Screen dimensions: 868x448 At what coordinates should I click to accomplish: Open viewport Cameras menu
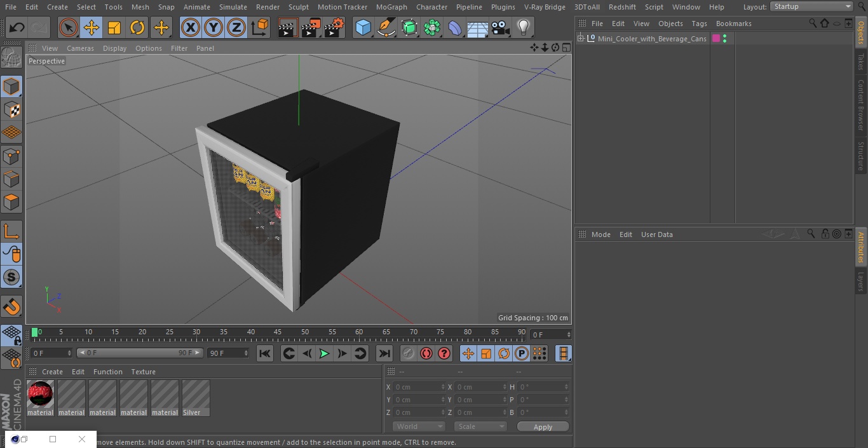(x=80, y=48)
